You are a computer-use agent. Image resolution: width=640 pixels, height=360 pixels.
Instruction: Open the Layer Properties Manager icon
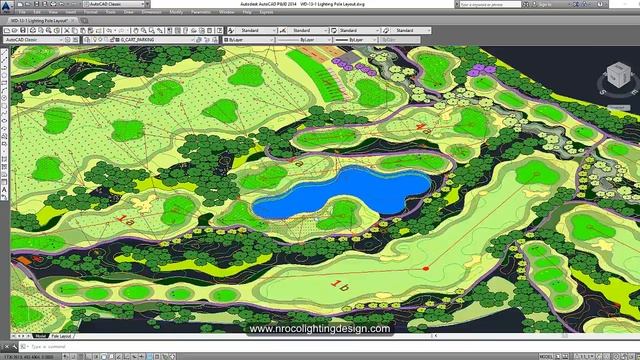click(87, 40)
